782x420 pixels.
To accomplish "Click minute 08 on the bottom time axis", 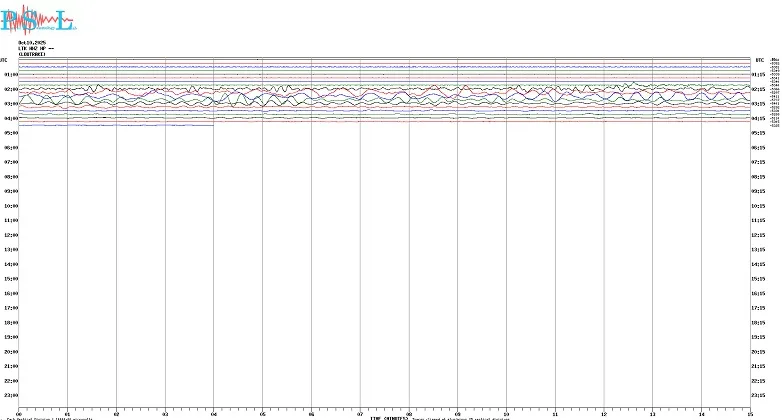I will pos(409,412).
